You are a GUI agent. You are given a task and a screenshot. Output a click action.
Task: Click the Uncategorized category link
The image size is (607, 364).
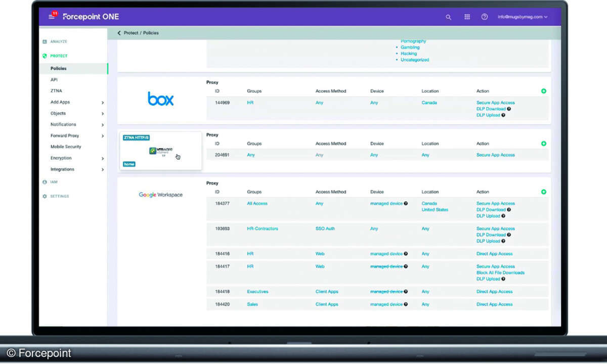pos(415,60)
